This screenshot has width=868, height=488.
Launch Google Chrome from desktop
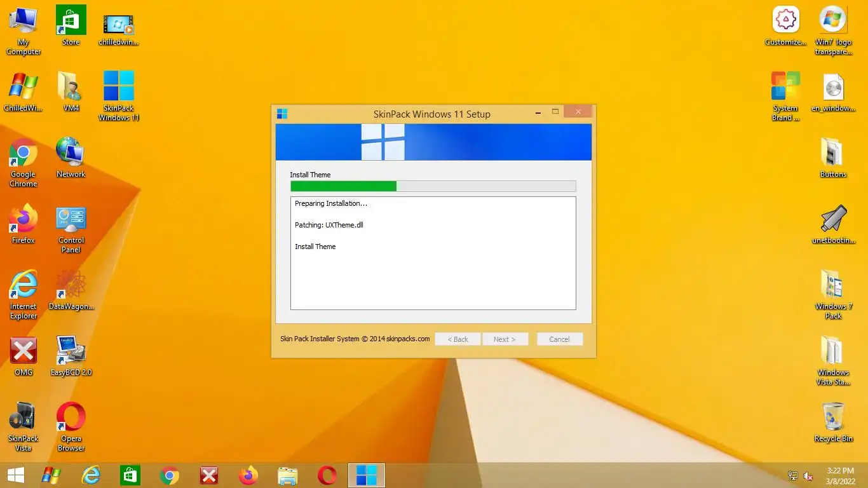24,163
